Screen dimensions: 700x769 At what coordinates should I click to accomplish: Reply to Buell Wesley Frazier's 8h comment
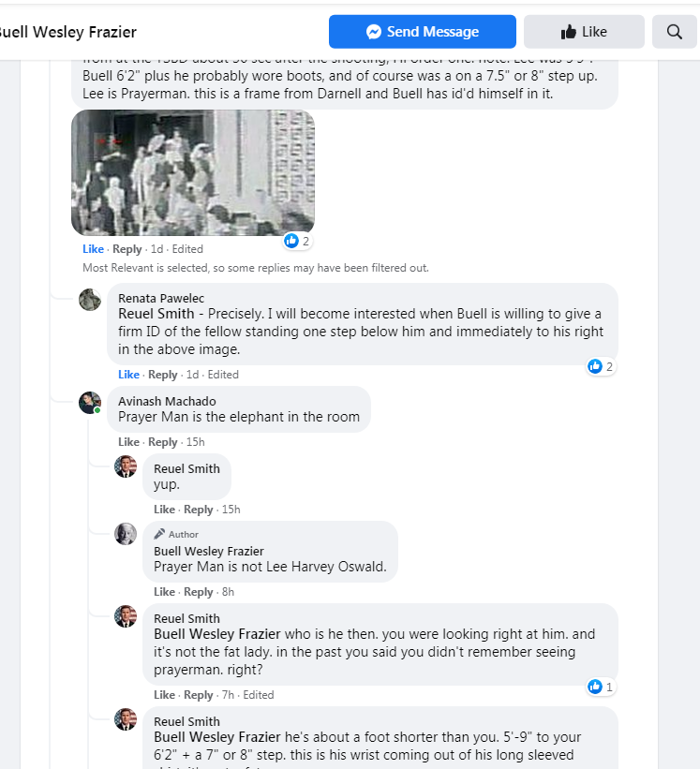(198, 592)
